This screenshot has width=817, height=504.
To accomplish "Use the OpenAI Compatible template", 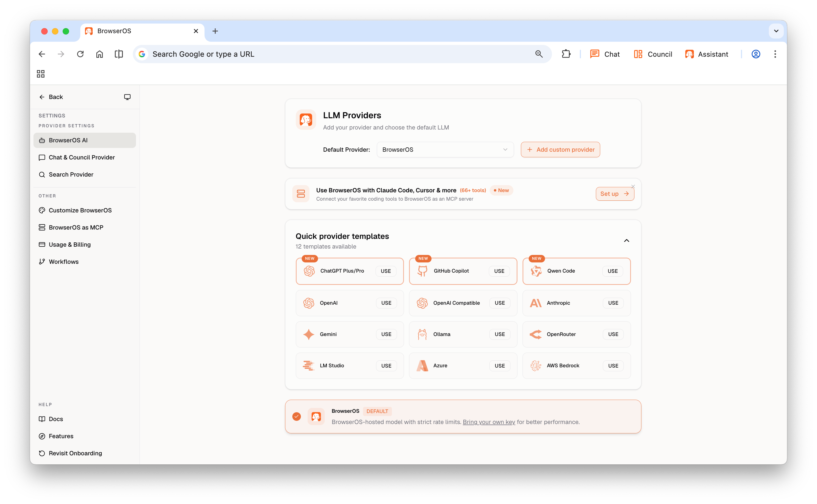I will [500, 303].
